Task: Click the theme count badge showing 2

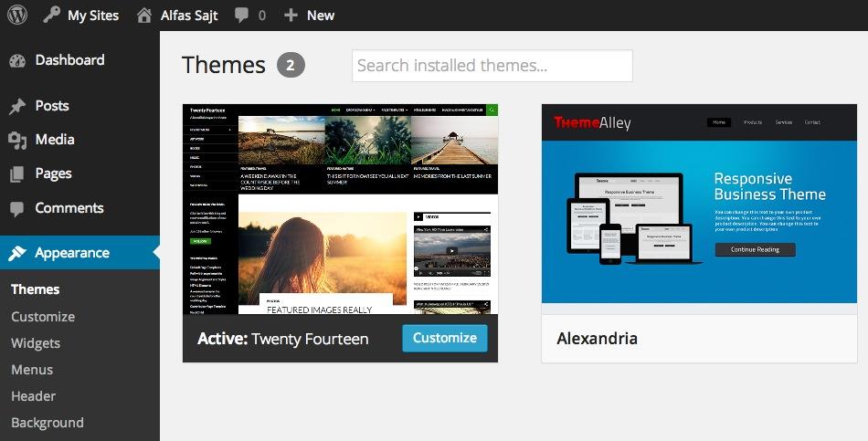Action: coord(291,66)
